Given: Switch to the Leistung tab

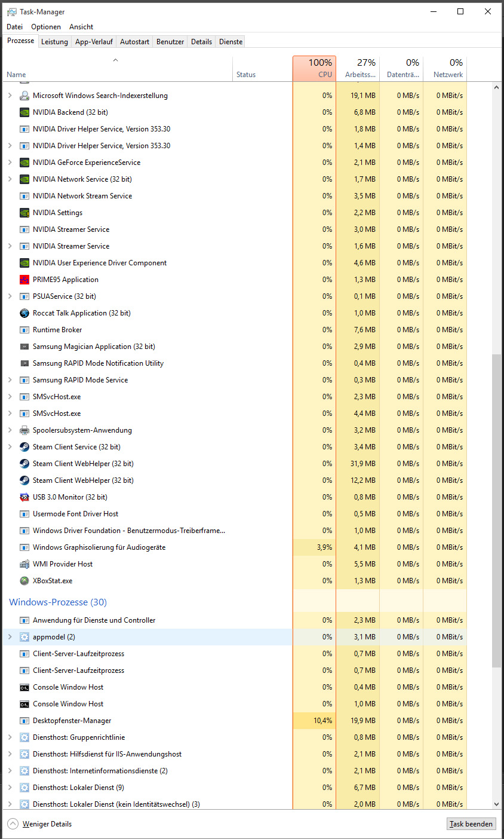Looking at the screenshot, I should pos(54,42).
